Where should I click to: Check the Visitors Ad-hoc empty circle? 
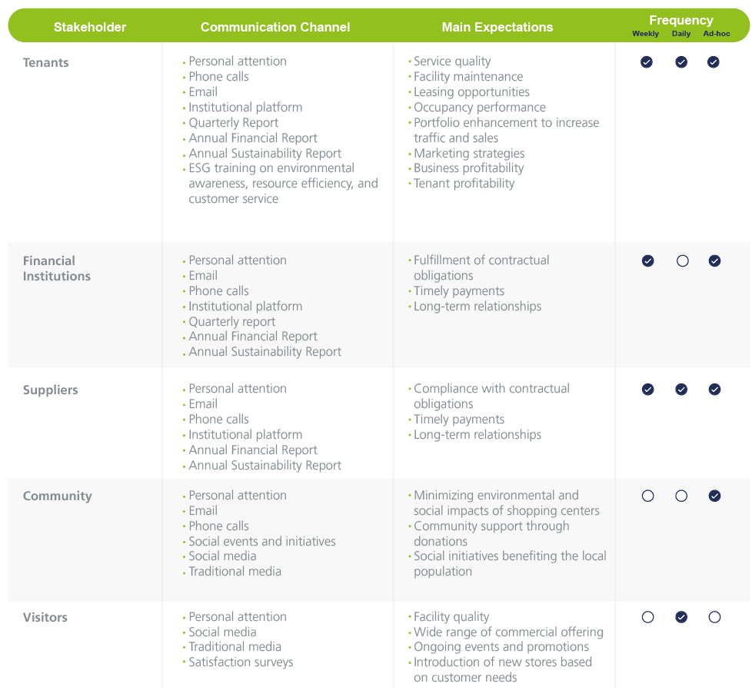[714, 617]
